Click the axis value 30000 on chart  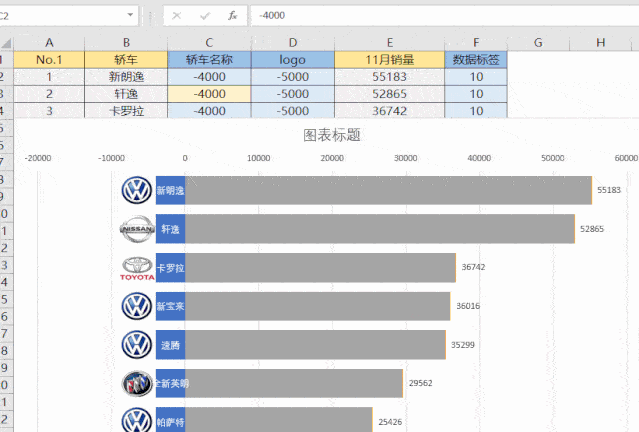pyautogui.click(x=405, y=158)
